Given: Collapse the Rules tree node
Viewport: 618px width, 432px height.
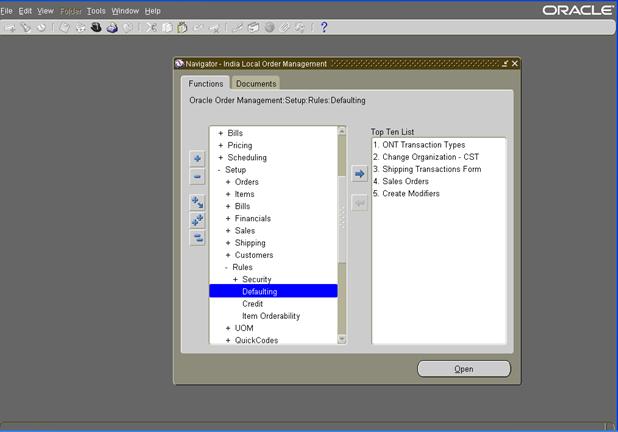Looking at the screenshot, I should 226,267.
